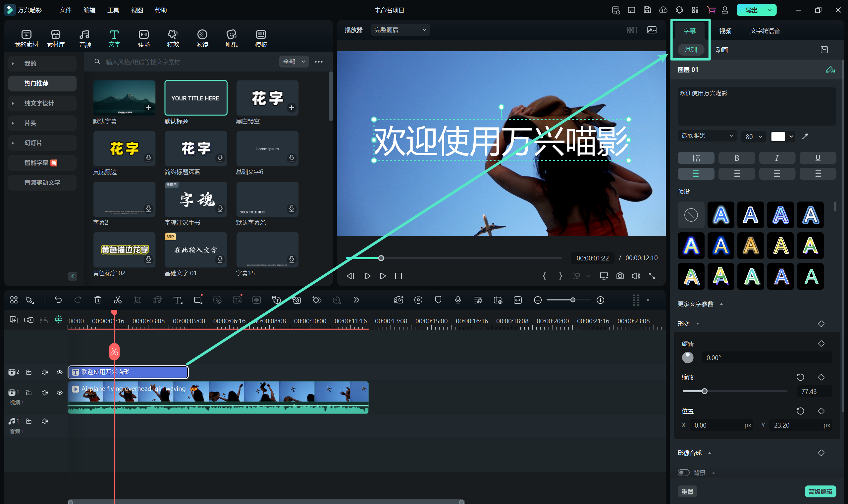The height and width of the screenshot is (504, 848).
Task: Open the 素材库 stock library
Action: [x=56, y=38]
